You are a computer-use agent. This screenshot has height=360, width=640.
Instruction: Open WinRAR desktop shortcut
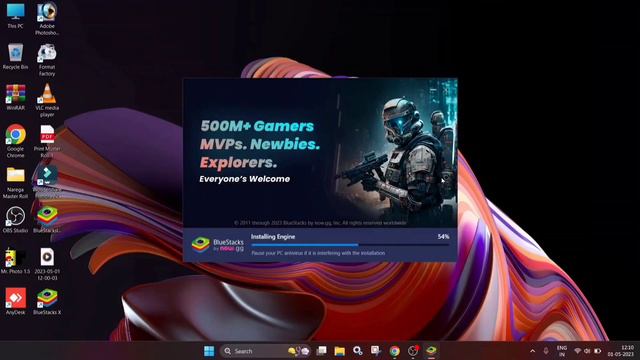tap(16, 97)
